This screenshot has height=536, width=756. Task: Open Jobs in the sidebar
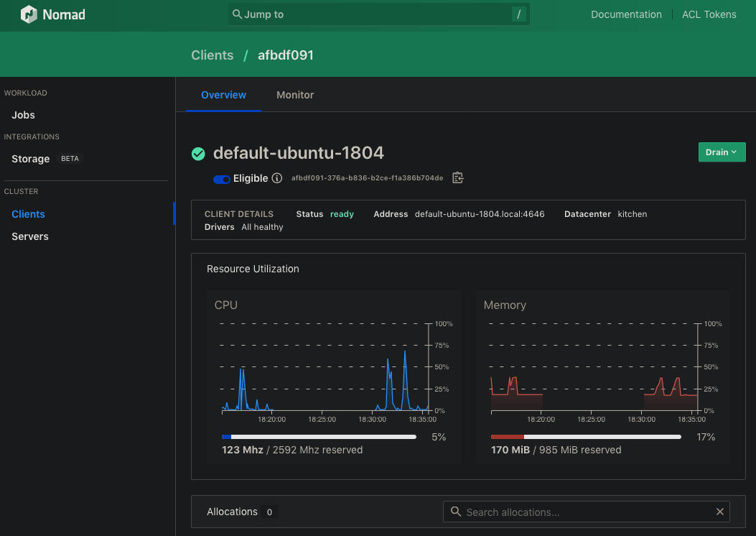(23, 115)
